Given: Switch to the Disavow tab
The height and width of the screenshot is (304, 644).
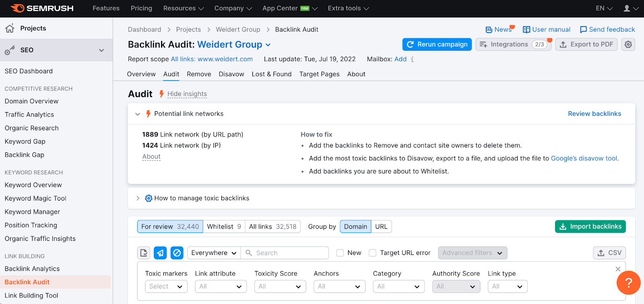Looking at the screenshot, I should [x=231, y=74].
